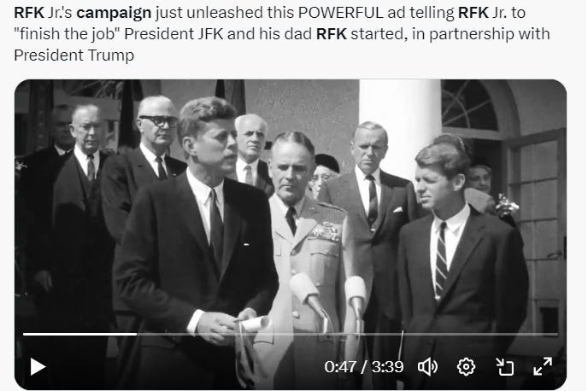Click the 0:47 / 3:39 time display
Viewport: 588px width, 391px height.
364,366
